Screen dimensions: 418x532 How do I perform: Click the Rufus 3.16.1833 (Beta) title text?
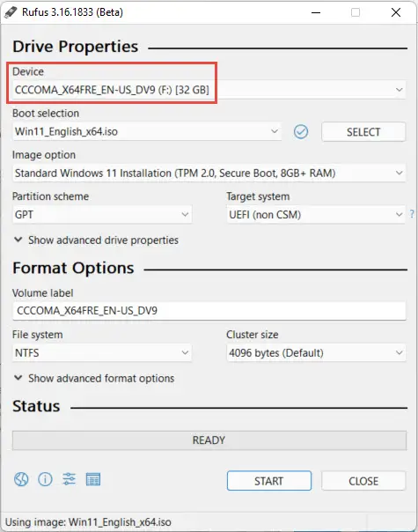click(72, 12)
